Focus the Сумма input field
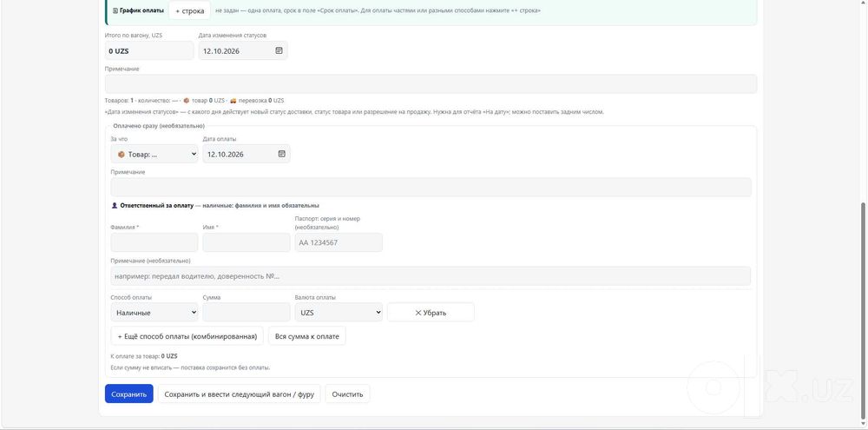The height and width of the screenshot is (430, 868). 247,313
